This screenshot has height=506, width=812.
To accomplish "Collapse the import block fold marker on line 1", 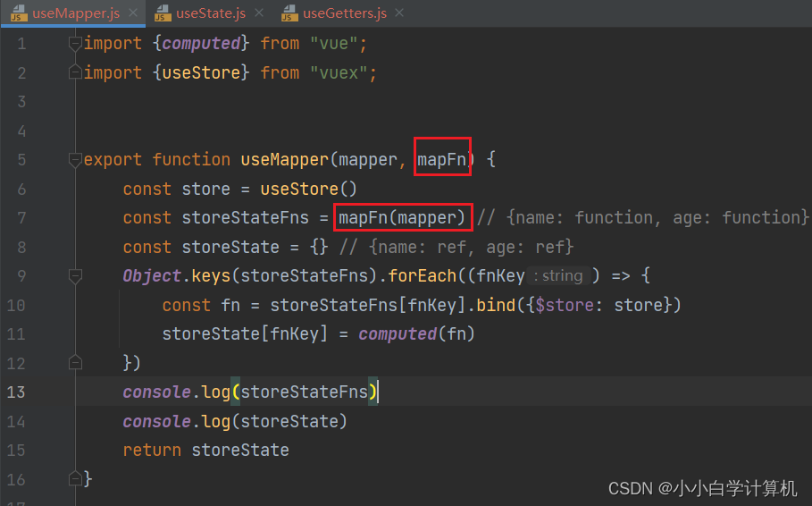I will coord(75,44).
